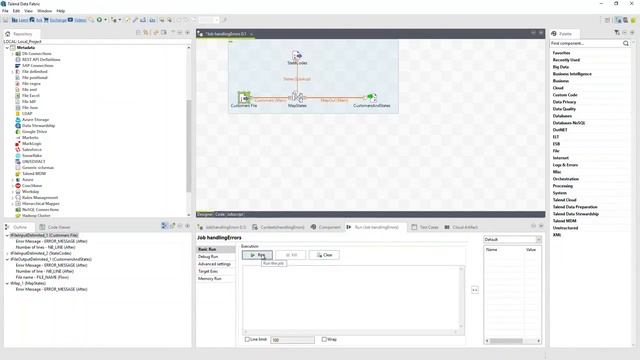Collapse tFileInputDelimited_1 (Customers File) outline node

(x=7, y=236)
